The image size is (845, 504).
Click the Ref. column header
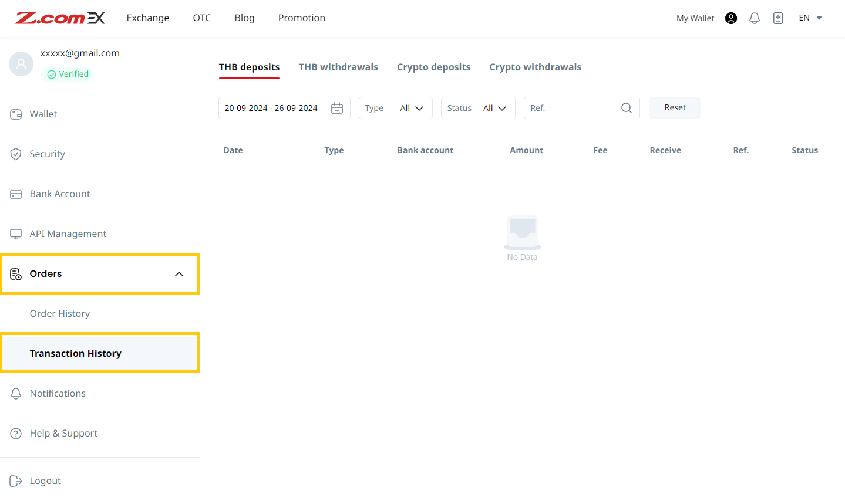(x=741, y=150)
